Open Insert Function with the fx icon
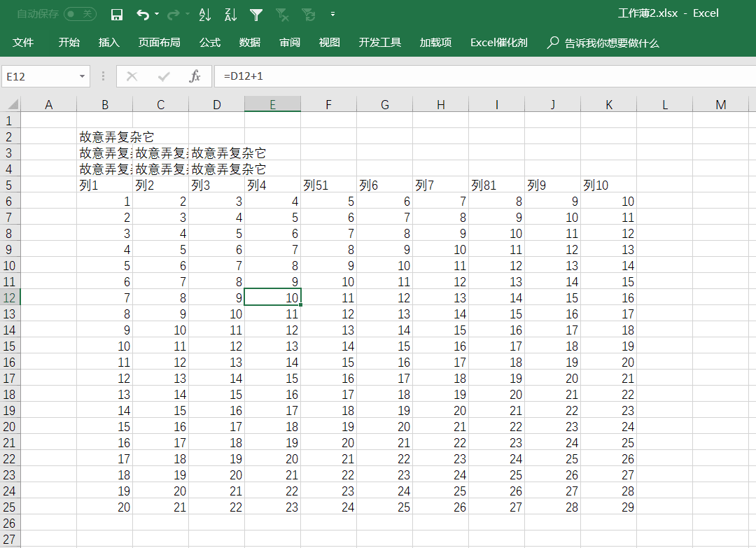Viewport: 756px width, 548px height. pyautogui.click(x=195, y=76)
